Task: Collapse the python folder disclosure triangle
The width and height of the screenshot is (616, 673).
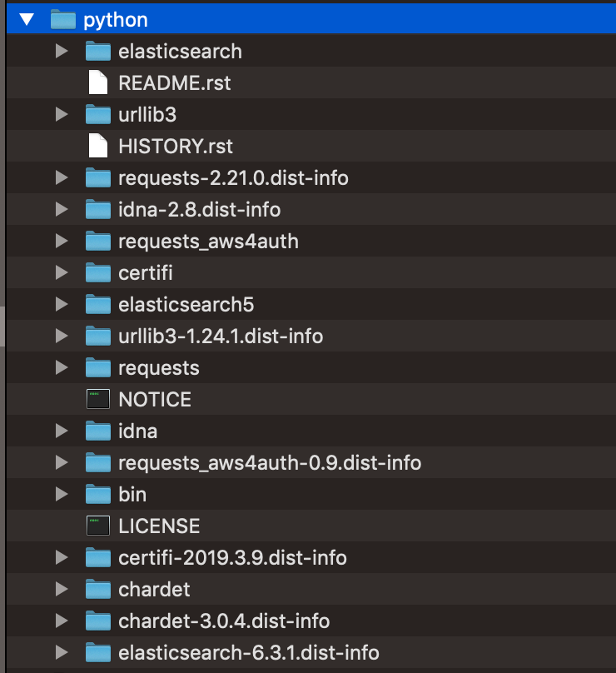Action: point(27,19)
